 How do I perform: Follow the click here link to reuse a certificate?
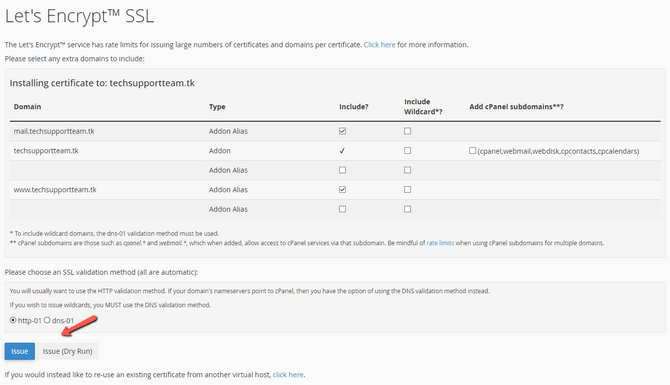288,375
